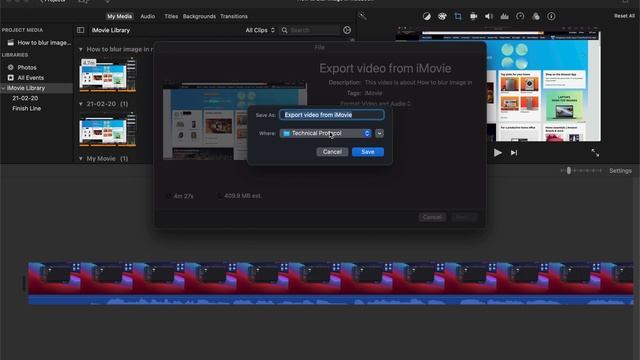This screenshot has width=640, height=360.
Task: Select All Events in sidebar
Action: (x=30, y=78)
